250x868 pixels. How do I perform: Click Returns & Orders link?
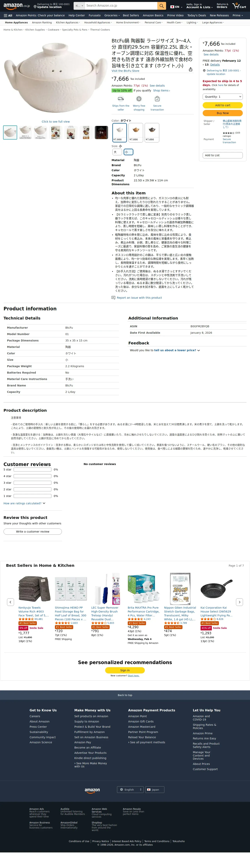222,6
